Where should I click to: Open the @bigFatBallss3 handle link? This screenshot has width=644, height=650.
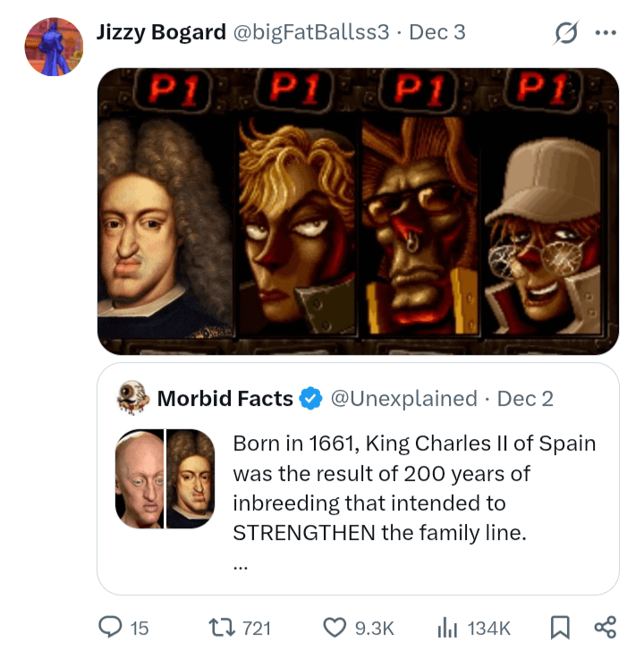(311, 32)
